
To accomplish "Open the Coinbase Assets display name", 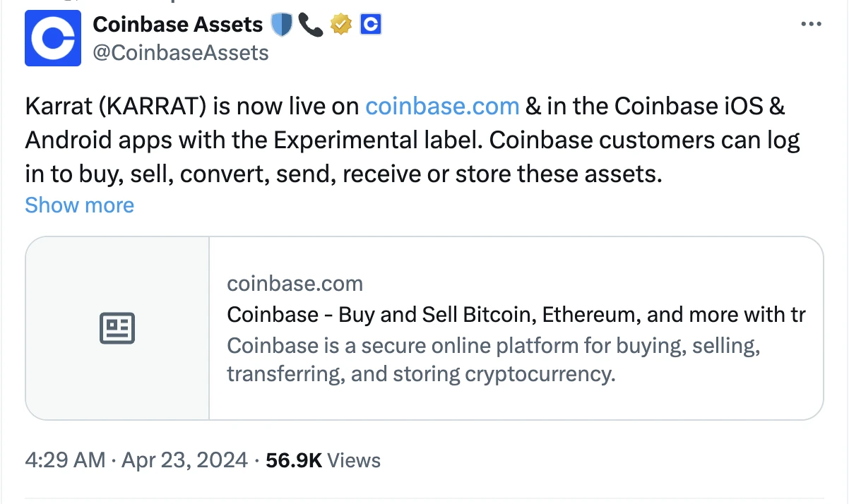I will (x=177, y=25).
